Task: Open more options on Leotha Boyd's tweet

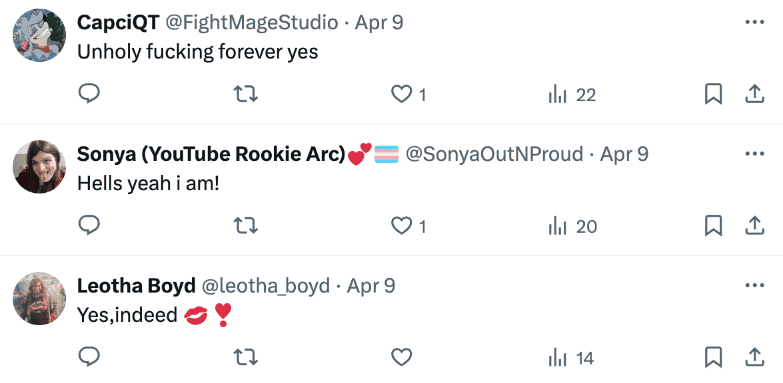Action: point(755,286)
